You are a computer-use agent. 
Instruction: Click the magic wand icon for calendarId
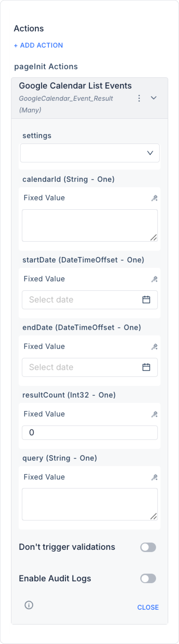(x=154, y=198)
